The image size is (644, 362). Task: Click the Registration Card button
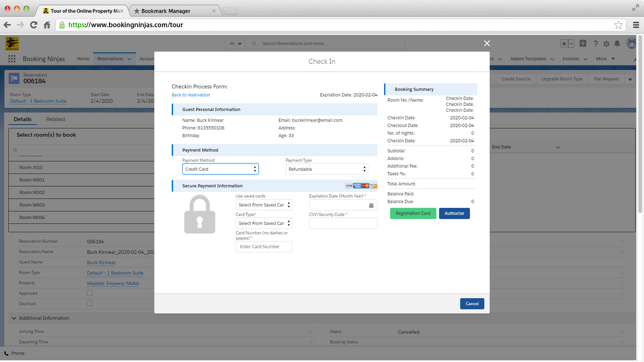tap(413, 214)
